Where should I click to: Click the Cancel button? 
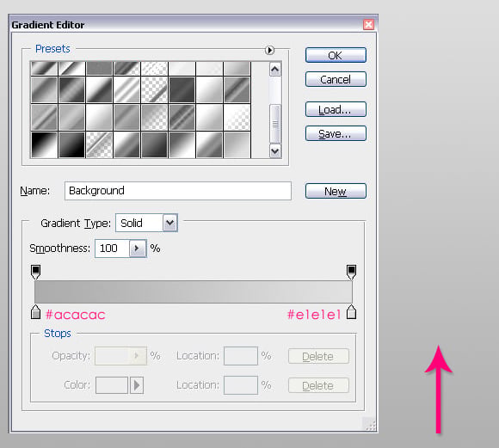click(336, 79)
